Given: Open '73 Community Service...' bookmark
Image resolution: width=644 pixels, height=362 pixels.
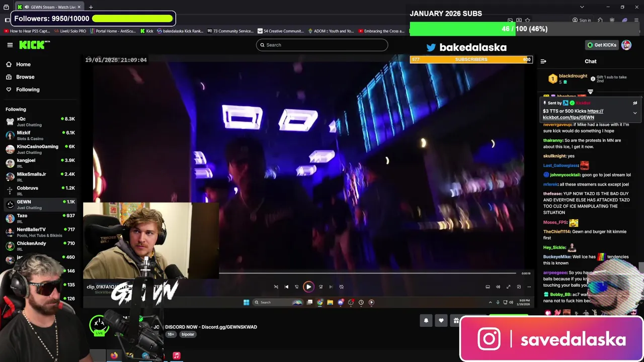Looking at the screenshot, I should (x=230, y=31).
